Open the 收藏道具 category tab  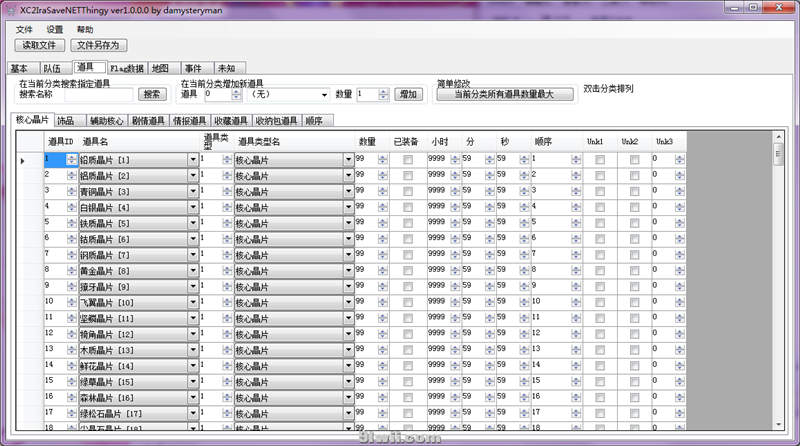(x=231, y=120)
